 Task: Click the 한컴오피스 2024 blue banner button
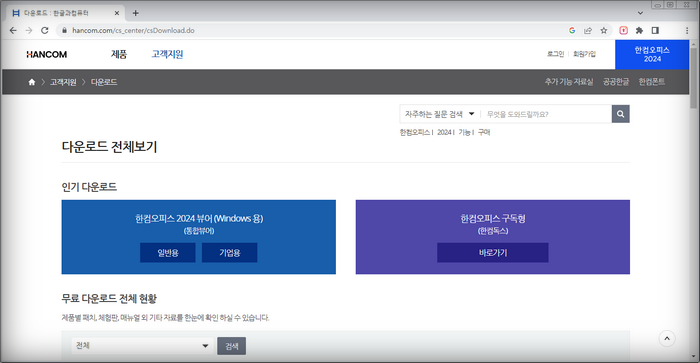click(652, 54)
